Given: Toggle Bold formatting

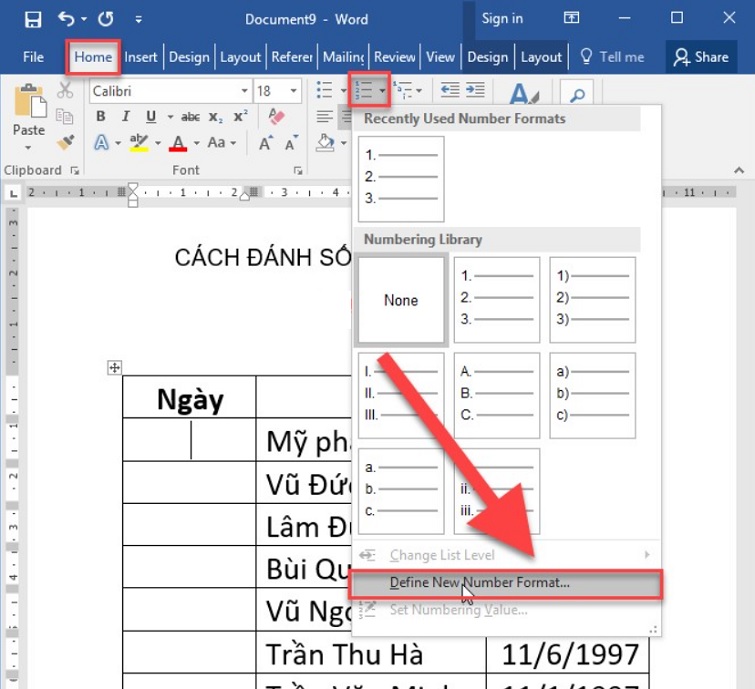Looking at the screenshot, I should pos(101,117).
